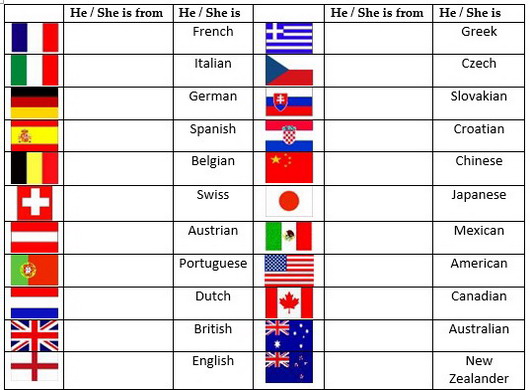Select the Croatian flag picture
The height and width of the screenshot is (390, 530).
coord(289,136)
